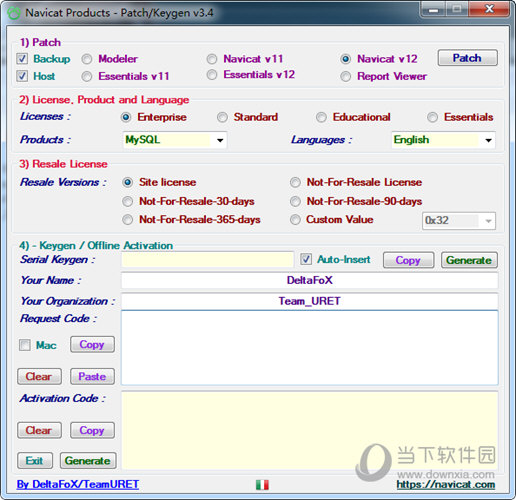The image size is (516, 500).
Task: Generate the activation code
Action: pyautogui.click(x=88, y=461)
